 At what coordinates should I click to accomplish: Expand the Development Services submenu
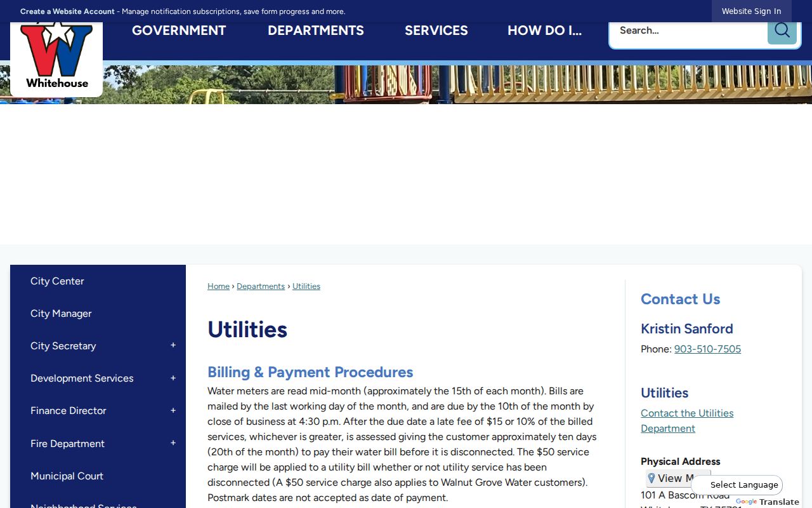coord(173,378)
